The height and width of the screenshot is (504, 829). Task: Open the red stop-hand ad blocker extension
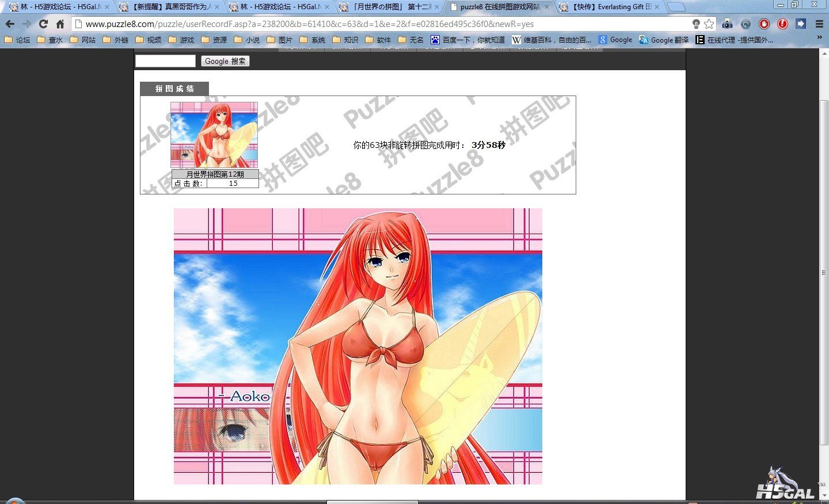click(764, 24)
